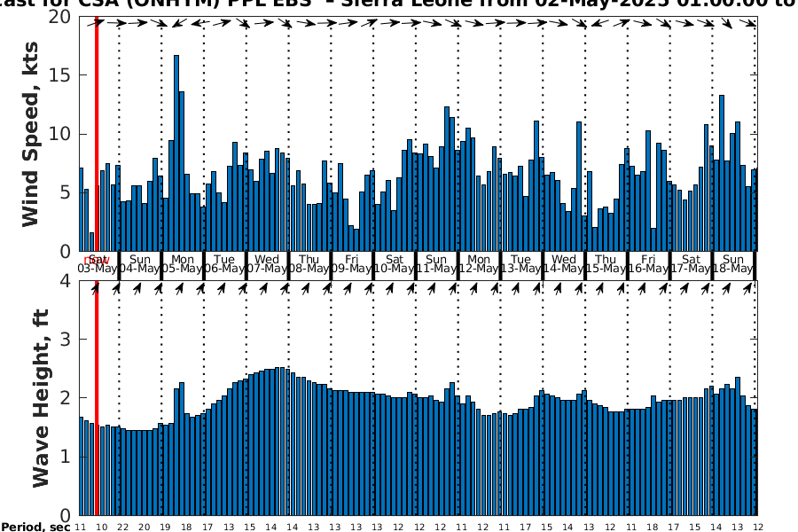The image size is (798, 532).
Task: Click the 'Thu 08-May' date label
Action: click(309, 263)
